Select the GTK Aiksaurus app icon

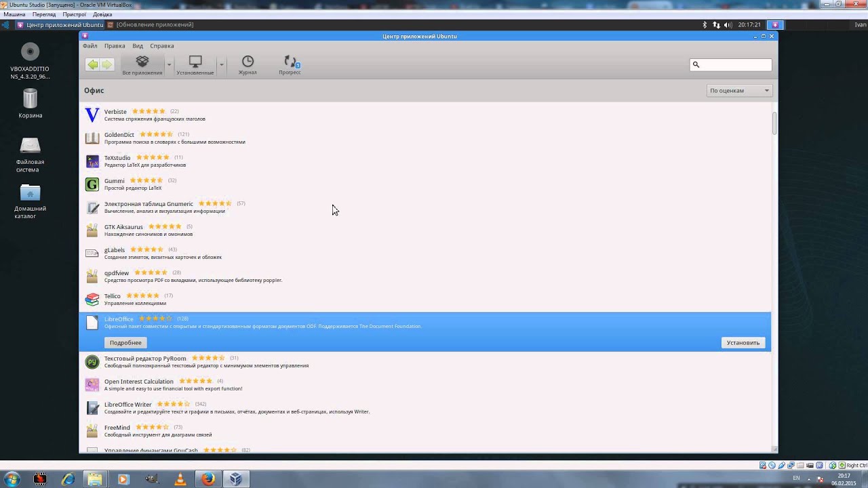pyautogui.click(x=92, y=230)
